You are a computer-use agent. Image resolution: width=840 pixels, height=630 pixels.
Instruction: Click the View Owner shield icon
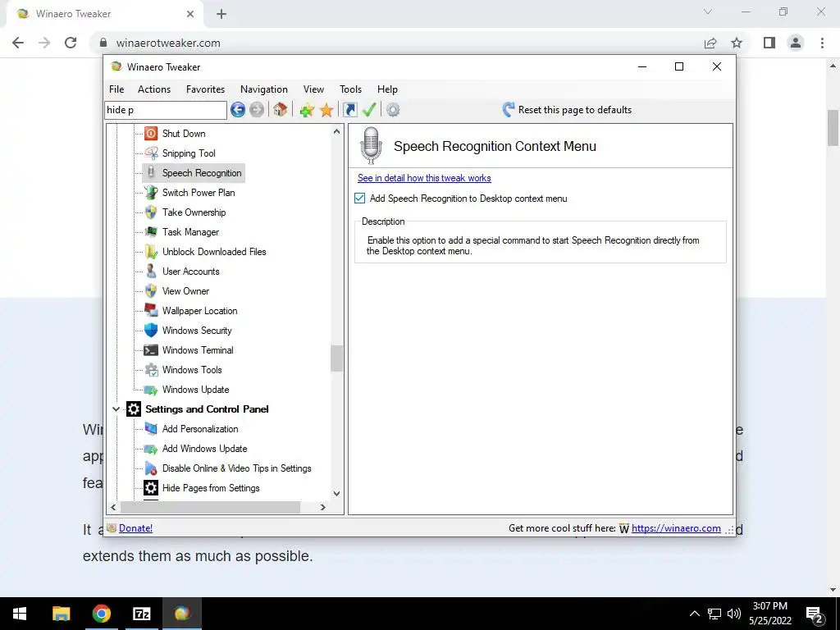pyautogui.click(x=151, y=291)
